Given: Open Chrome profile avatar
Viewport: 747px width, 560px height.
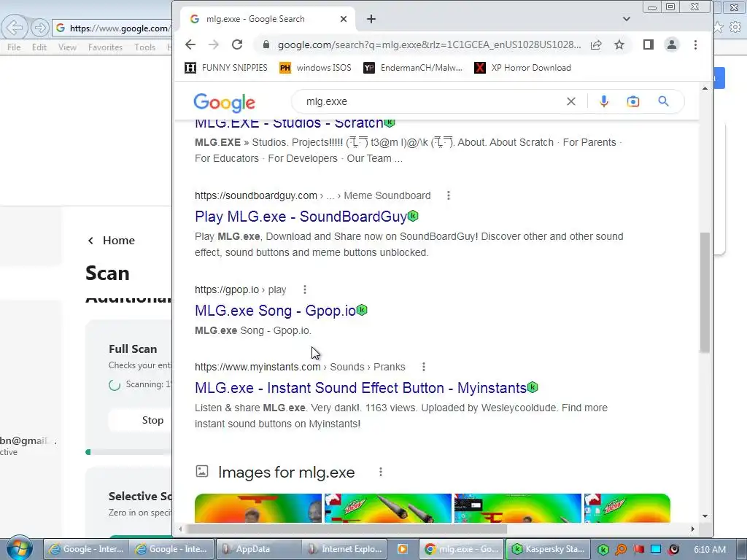Looking at the screenshot, I should [x=672, y=44].
